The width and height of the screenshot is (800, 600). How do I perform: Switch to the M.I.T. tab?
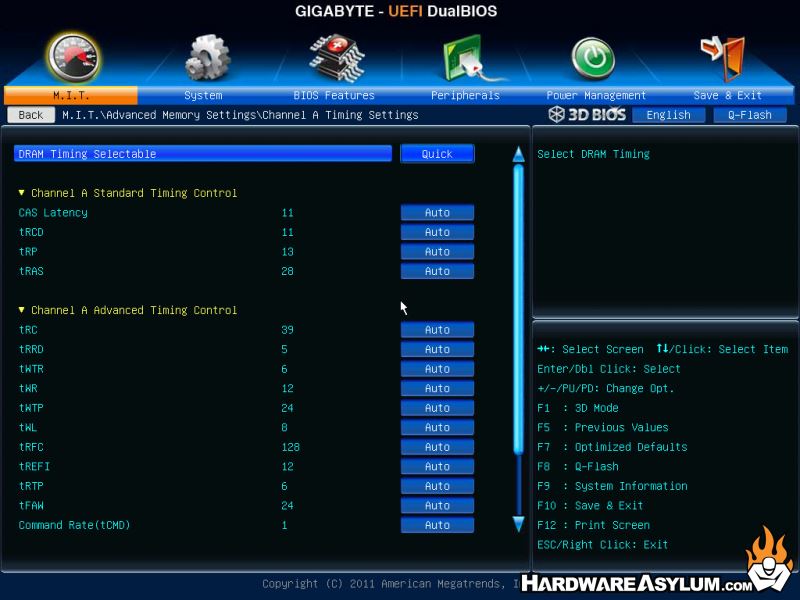point(71,95)
